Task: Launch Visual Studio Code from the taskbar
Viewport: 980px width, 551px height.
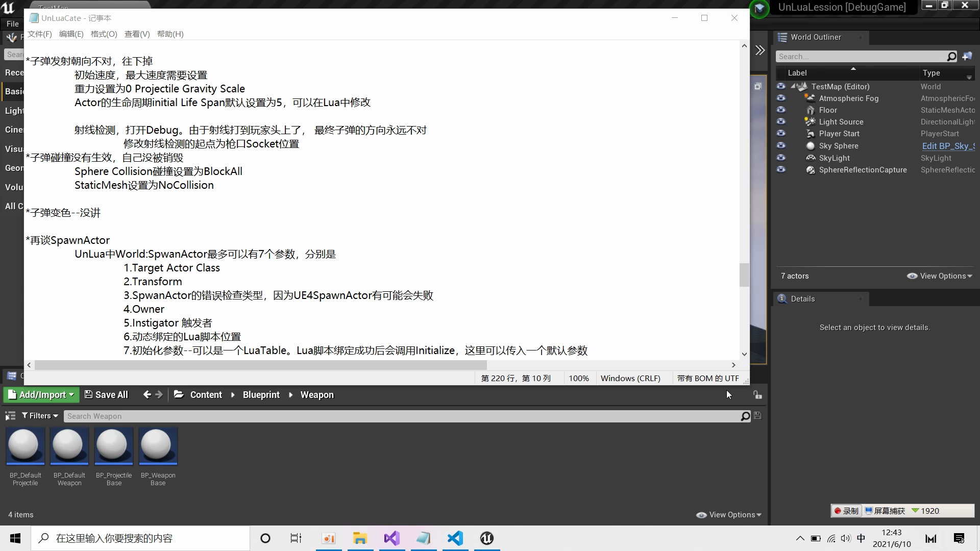Action: click(455, 538)
